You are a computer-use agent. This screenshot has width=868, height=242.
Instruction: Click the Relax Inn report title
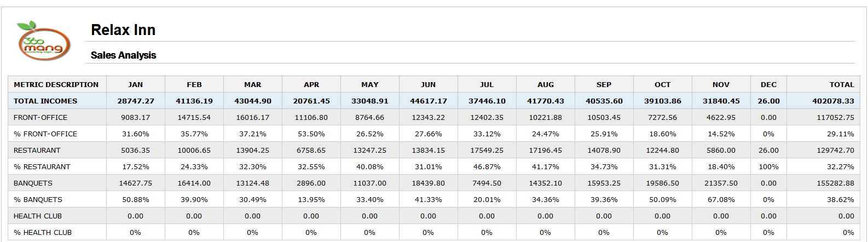tap(123, 30)
